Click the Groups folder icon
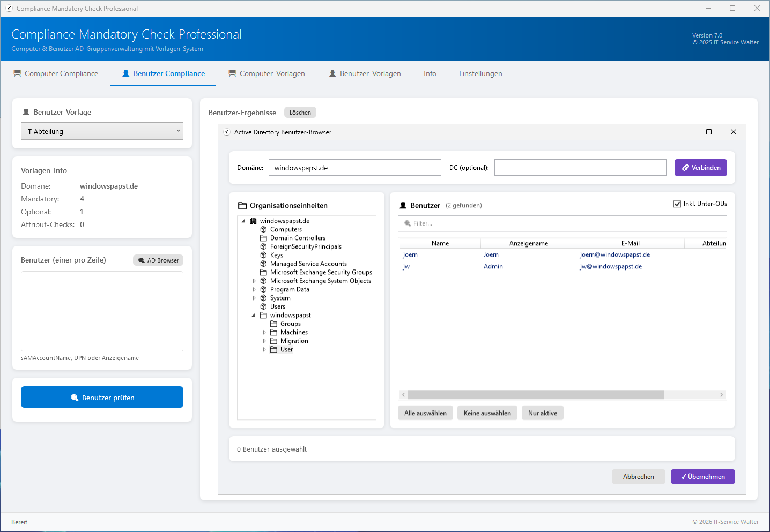 [x=273, y=324]
